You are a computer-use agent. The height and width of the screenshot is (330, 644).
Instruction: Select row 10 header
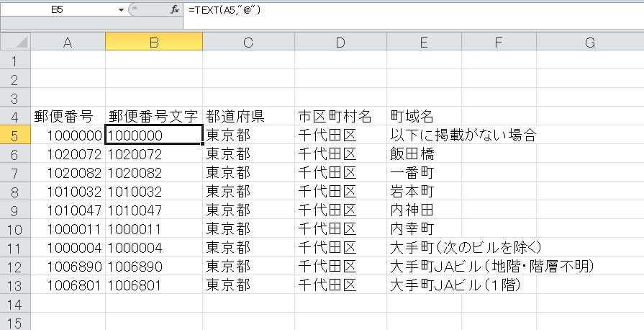15,229
